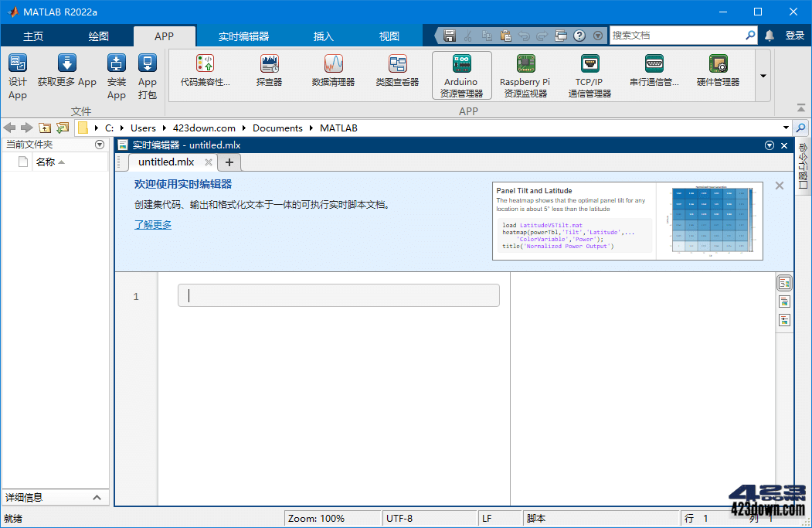This screenshot has width=812, height=528.
Task: Expand the 当前文件夹 filter dropdown
Action: (x=100, y=144)
